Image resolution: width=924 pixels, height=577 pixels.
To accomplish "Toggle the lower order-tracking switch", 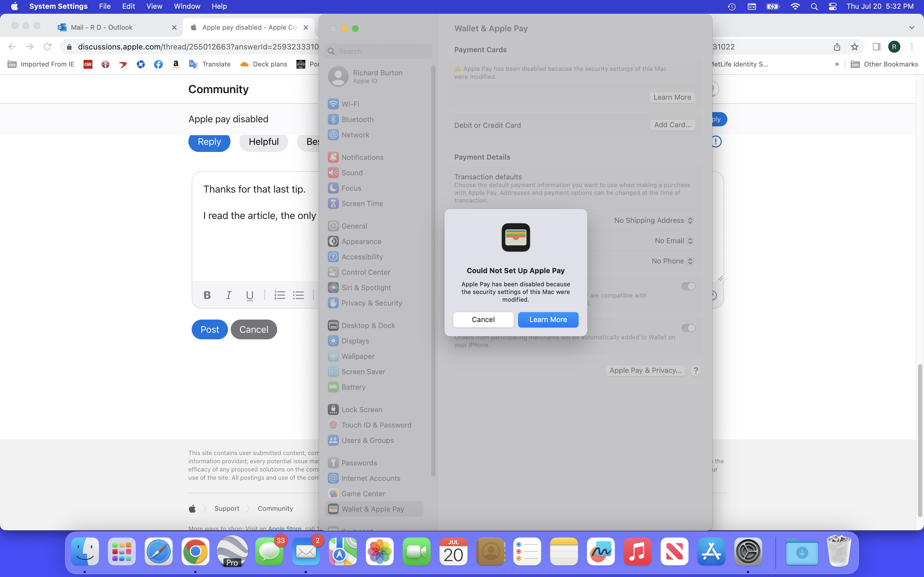I will (688, 328).
